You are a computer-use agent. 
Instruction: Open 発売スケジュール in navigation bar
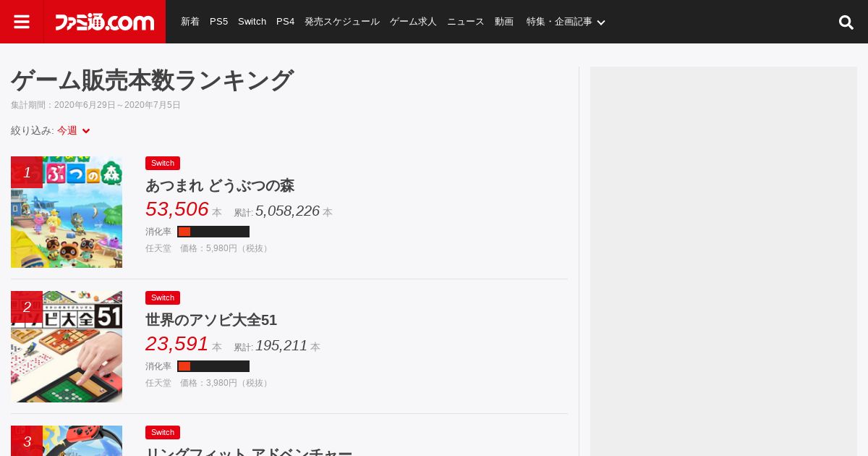342,22
